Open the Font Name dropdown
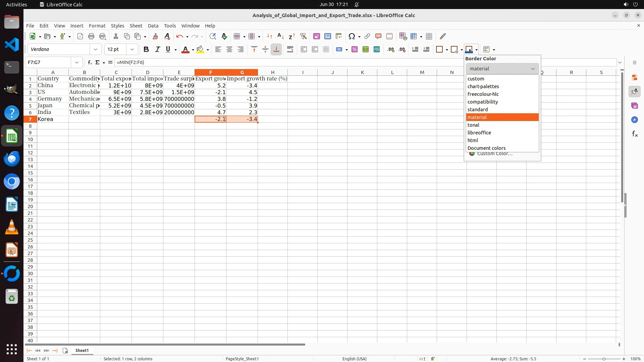Image resolution: width=644 pixels, height=362 pixels. 96,49
